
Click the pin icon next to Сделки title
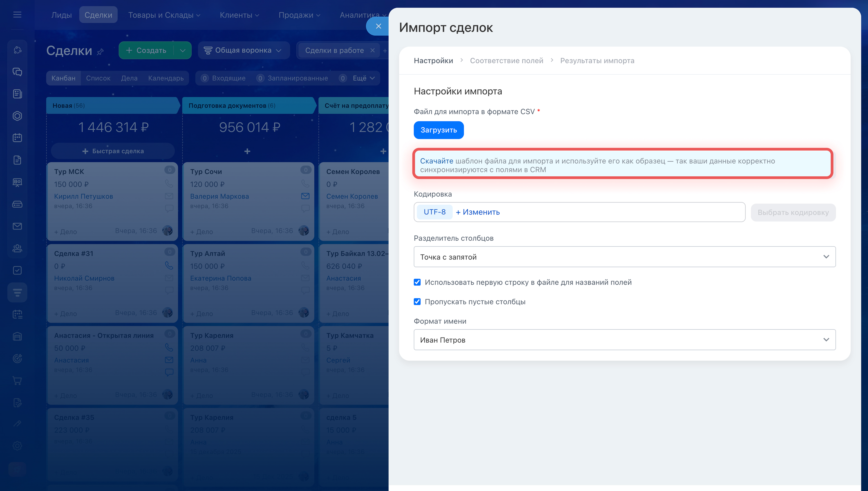100,52
